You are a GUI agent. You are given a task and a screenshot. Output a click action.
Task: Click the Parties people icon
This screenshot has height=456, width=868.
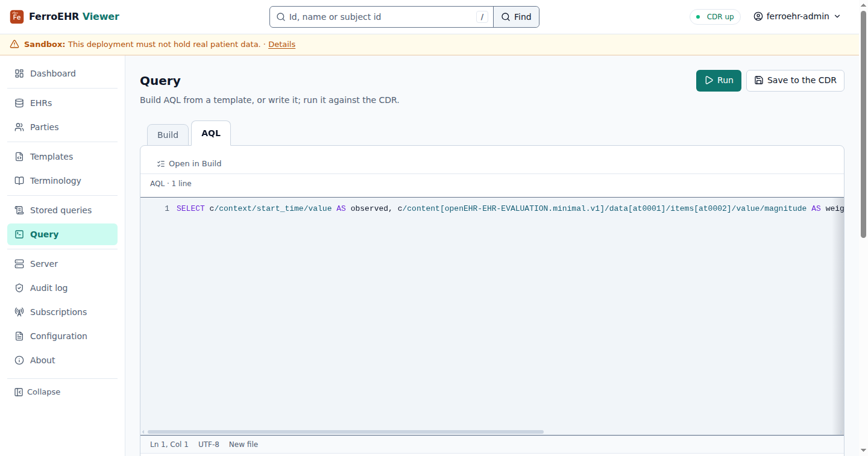[19, 127]
